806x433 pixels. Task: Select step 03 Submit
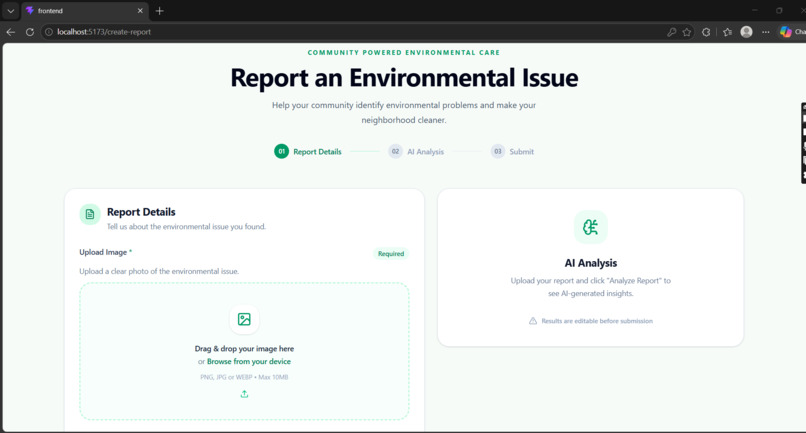pyautogui.click(x=512, y=152)
